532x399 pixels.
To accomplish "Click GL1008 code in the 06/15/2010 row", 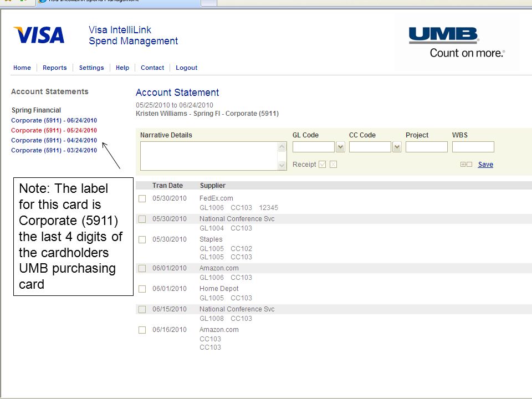I will point(212,319).
